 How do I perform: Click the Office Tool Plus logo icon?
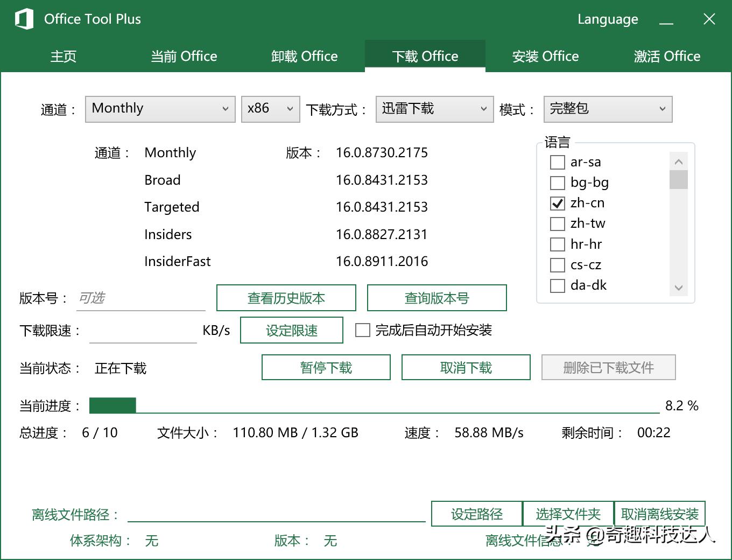(22, 18)
